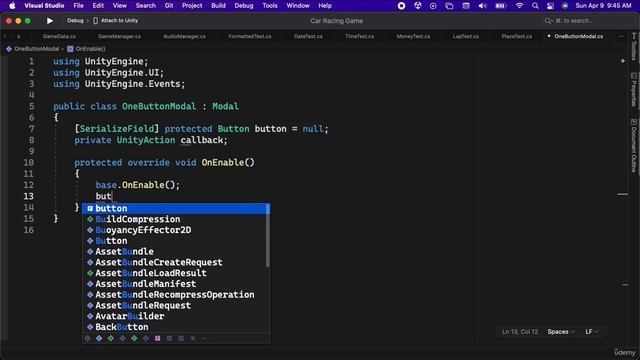The height and width of the screenshot is (360, 640).
Task: Open macOS Control Center
Action: [x=550, y=6]
